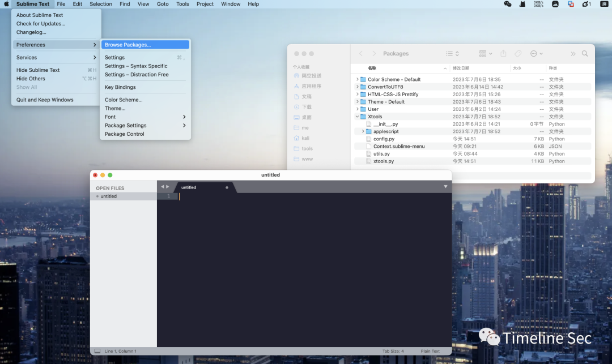Open the me folder in sidebar

pos(301,128)
